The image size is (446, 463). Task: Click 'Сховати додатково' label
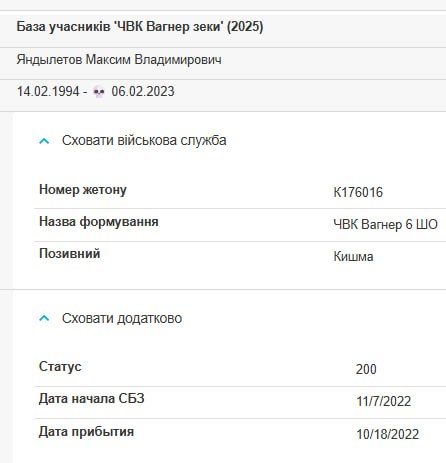click(122, 318)
